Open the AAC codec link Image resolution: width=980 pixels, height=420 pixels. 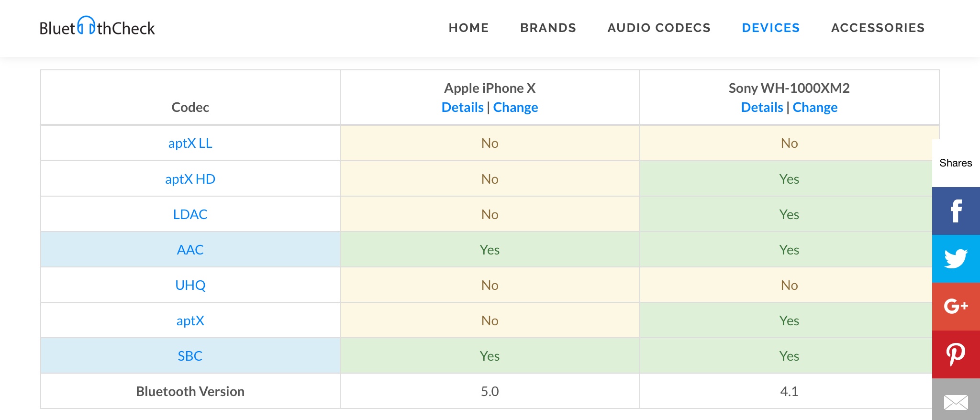pyautogui.click(x=190, y=250)
